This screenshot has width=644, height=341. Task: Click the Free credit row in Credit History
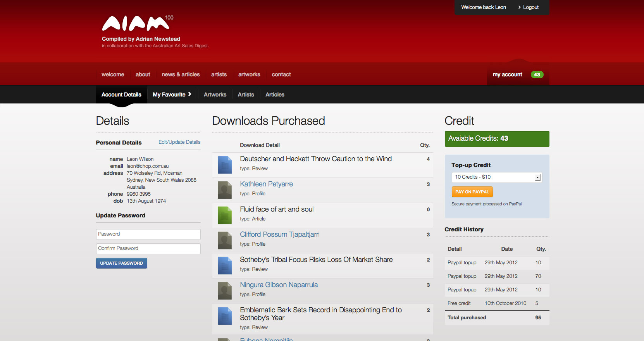[497, 303]
